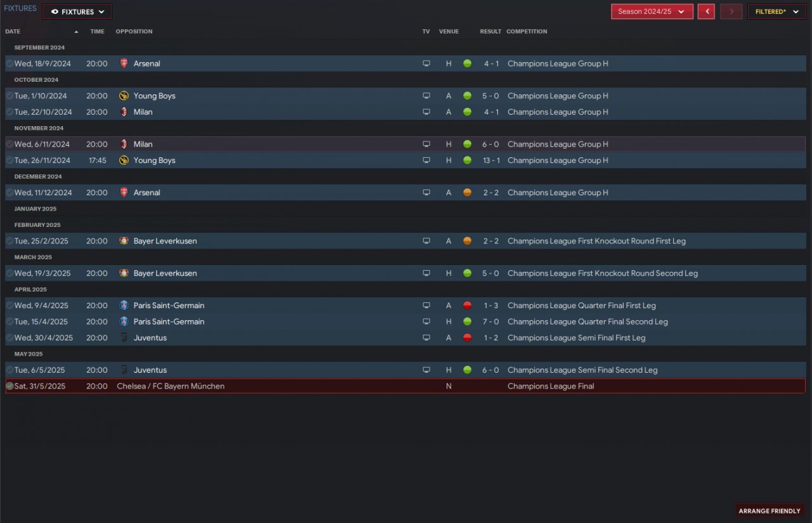Click the 17:45 kickoff time

coord(97,160)
